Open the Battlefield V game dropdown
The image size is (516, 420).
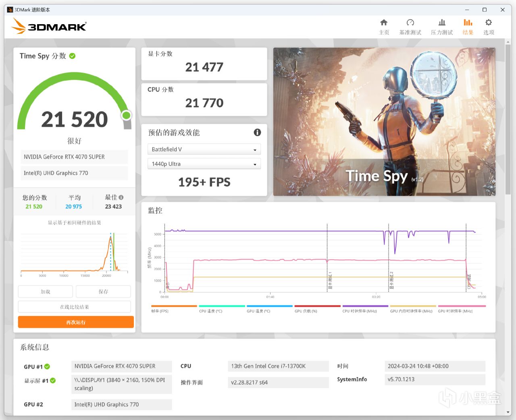pos(204,149)
